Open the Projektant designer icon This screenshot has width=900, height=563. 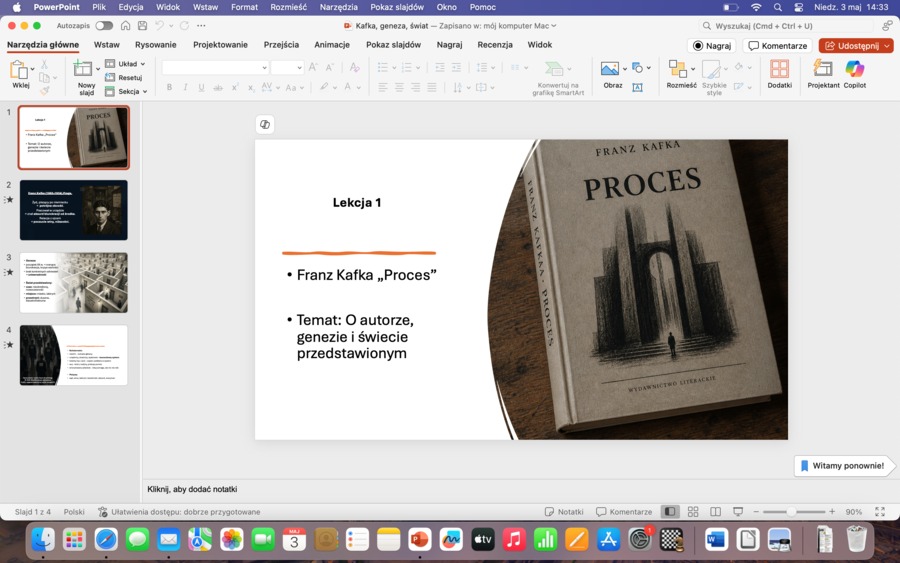coord(823,68)
